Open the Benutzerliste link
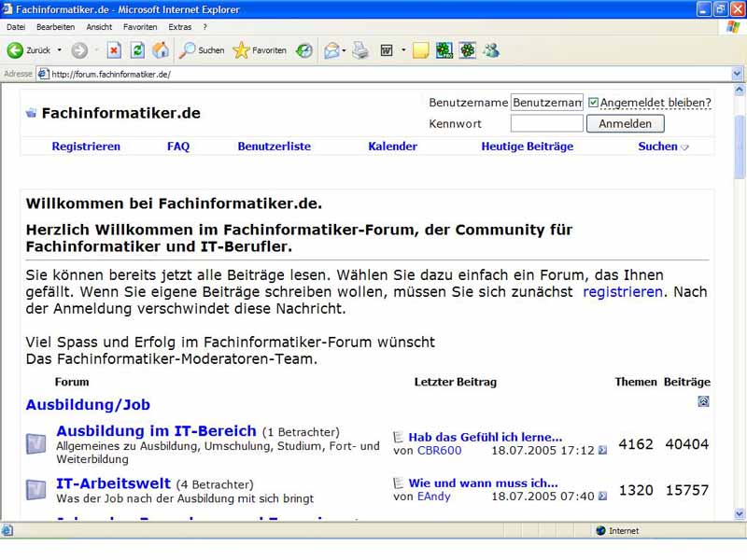 [x=274, y=147]
